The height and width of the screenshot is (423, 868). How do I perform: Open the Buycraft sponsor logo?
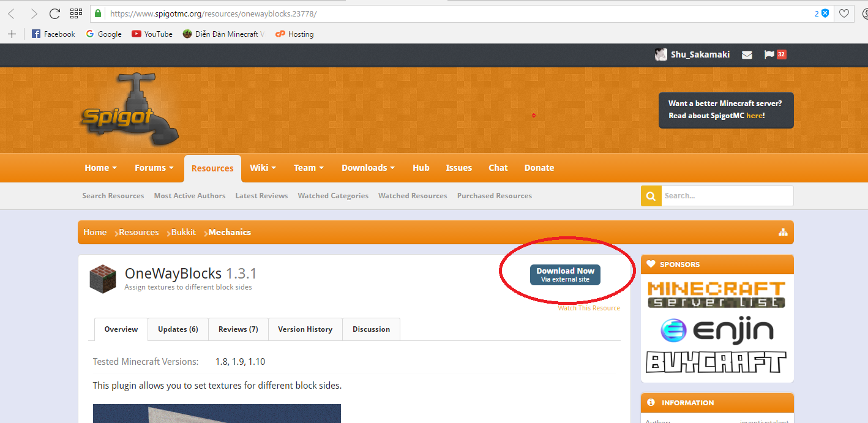point(716,362)
